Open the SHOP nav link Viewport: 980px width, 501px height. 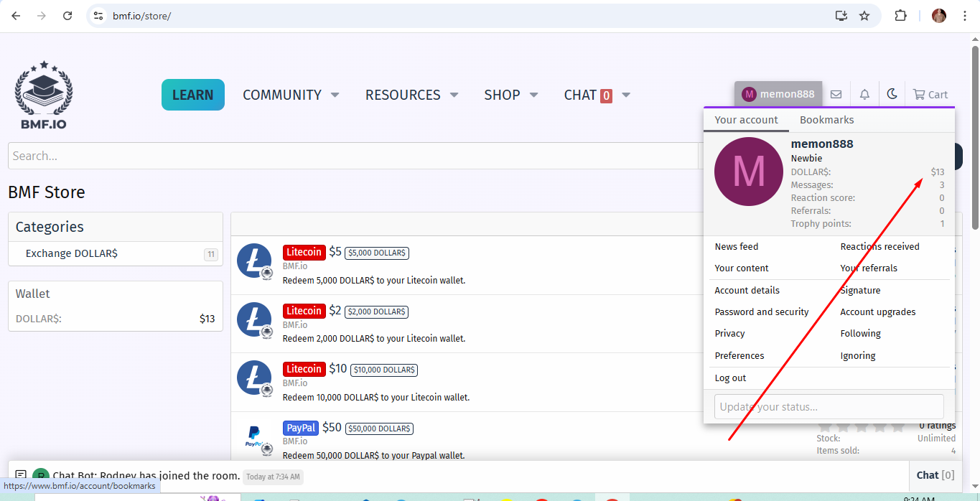502,95
